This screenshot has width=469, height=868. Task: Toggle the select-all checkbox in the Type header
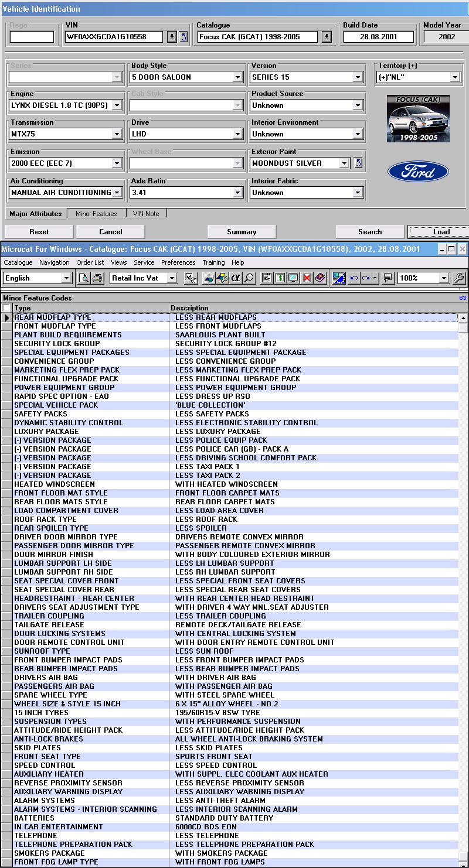click(6, 308)
